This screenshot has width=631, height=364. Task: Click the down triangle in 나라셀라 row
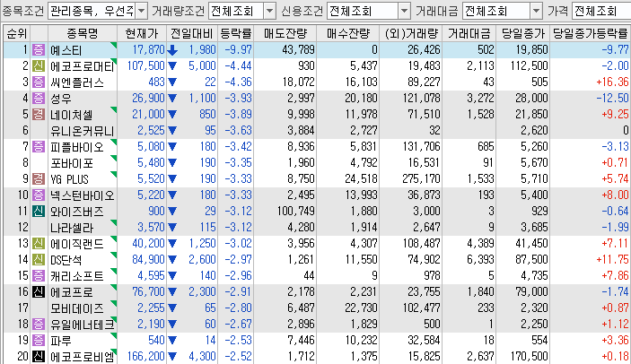(172, 228)
